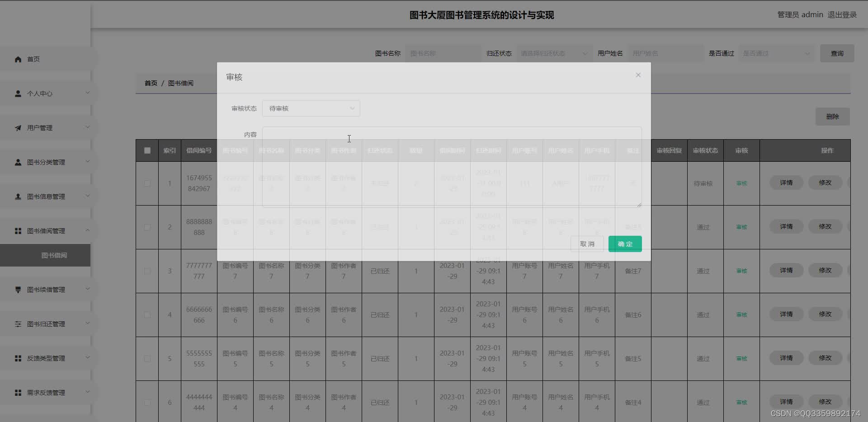Click the grid icon beside 需求反馈管理
The image size is (868, 422).
coord(18,393)
